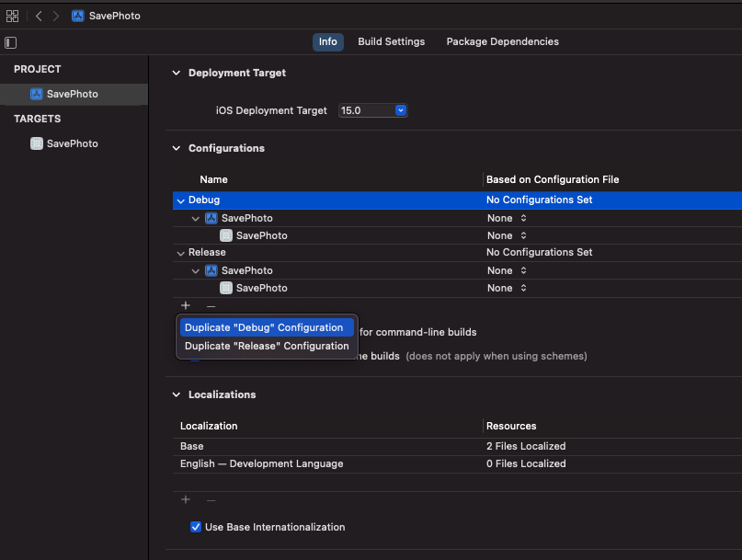The height and width of the screenshot is (560, 742).
Task: Choose Duplicate "Release" Configuration
Action: coord(267,346)
